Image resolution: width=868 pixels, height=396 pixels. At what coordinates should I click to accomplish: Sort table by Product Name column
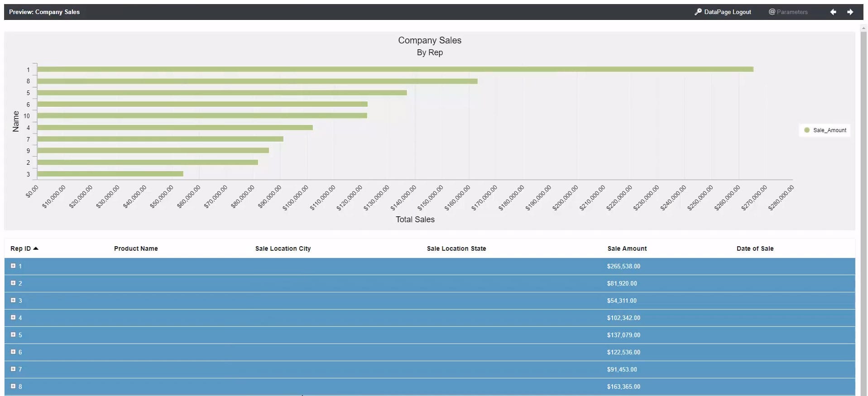pos(136,248)
